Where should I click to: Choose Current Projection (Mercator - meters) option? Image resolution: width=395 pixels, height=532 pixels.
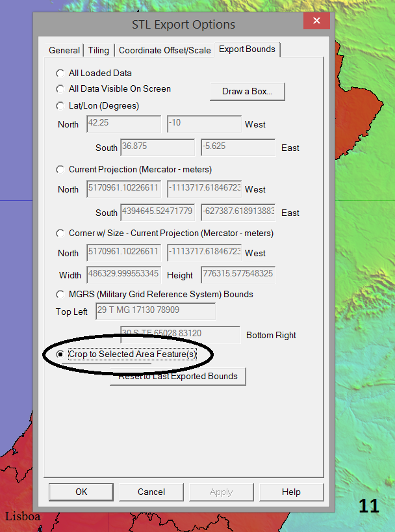point(60,170)
